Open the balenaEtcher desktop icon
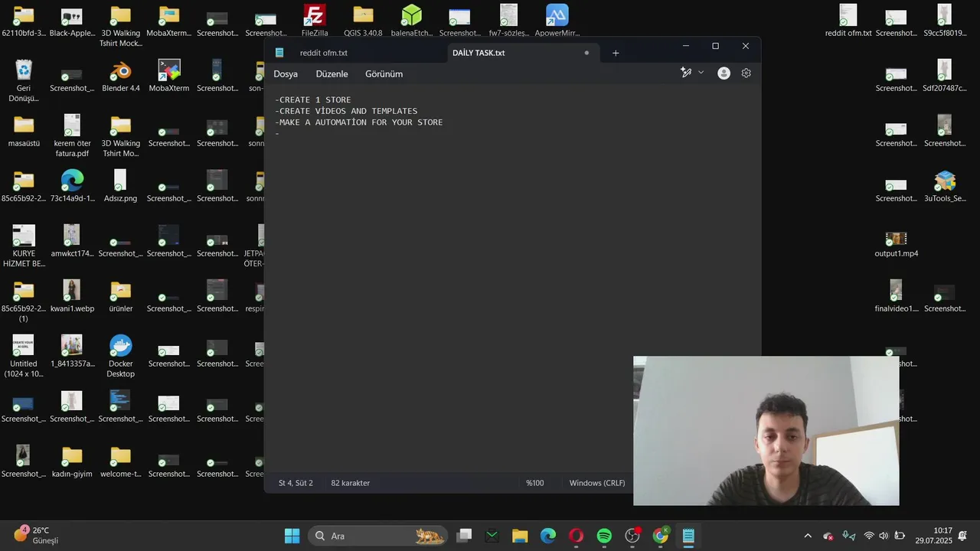980x551 pixels. (x=412, y=21)
